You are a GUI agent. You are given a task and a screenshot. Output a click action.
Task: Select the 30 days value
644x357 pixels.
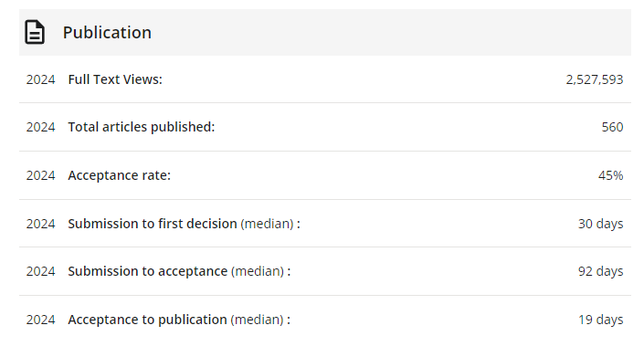click(x=600, y=224)
